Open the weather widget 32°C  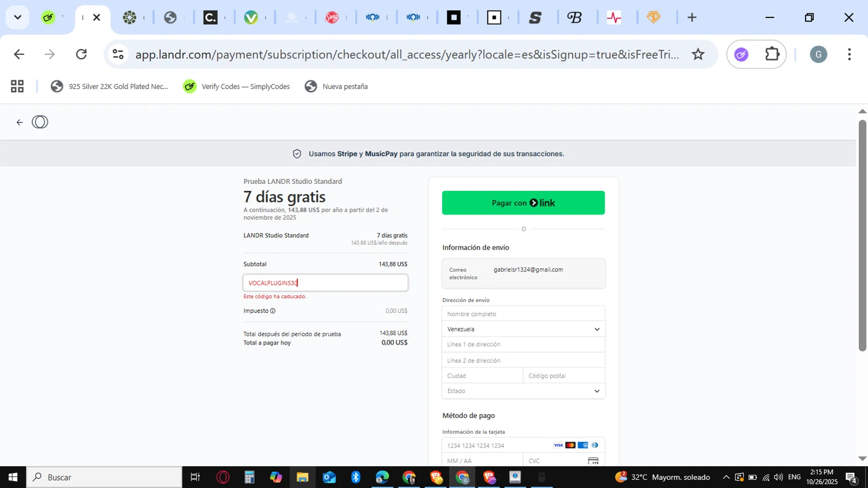click(x=663, y=477)
